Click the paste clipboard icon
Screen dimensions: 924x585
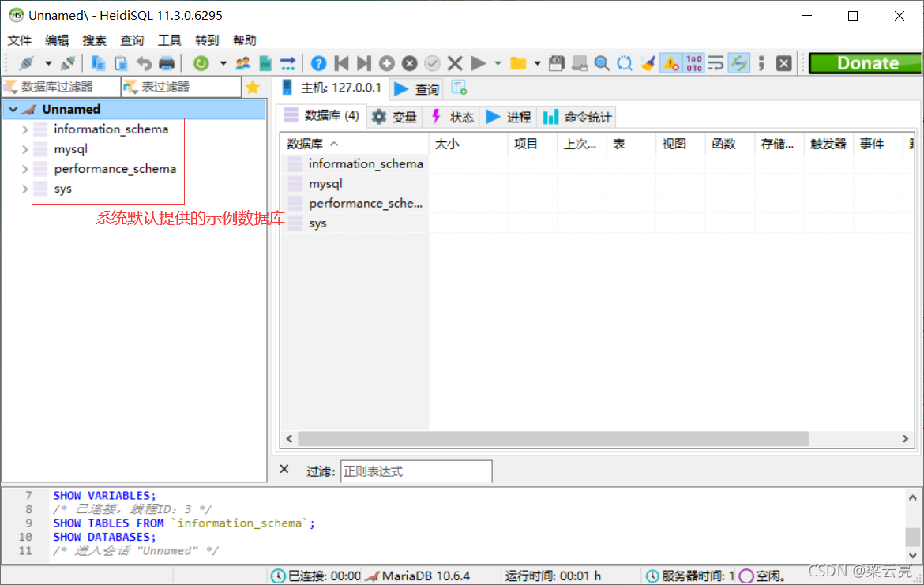pos(121,63)
